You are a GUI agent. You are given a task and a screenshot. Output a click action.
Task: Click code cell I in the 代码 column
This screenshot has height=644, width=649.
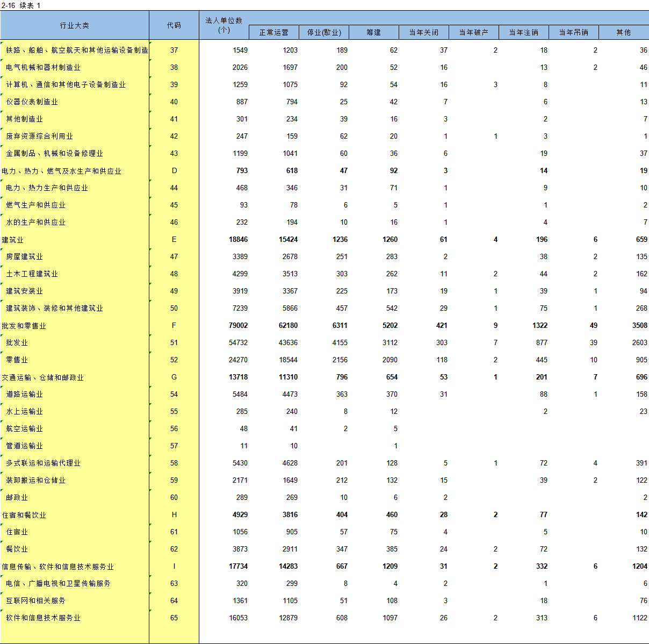tap(174, 566)
